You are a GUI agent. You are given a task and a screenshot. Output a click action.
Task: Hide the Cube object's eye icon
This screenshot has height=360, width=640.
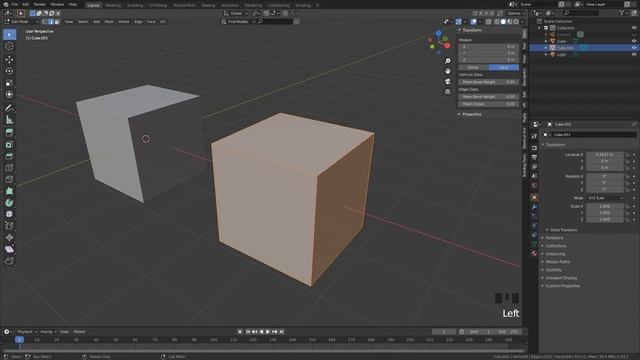[x=634, y=41]
